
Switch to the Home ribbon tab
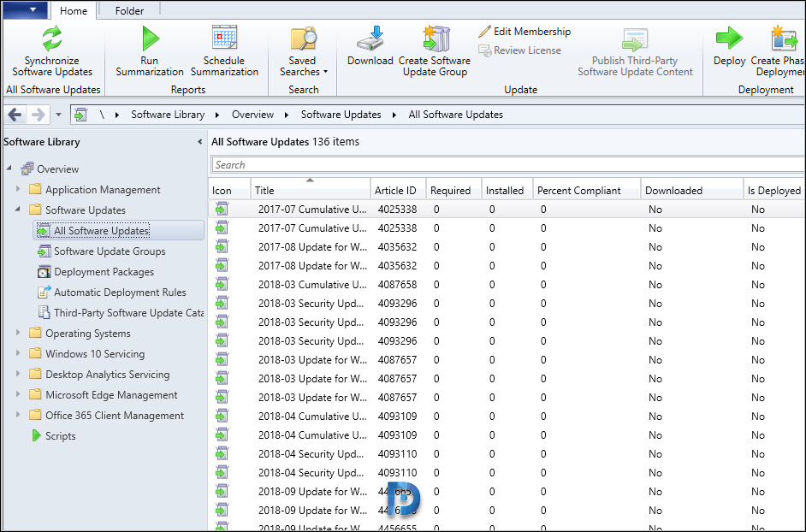74,11
